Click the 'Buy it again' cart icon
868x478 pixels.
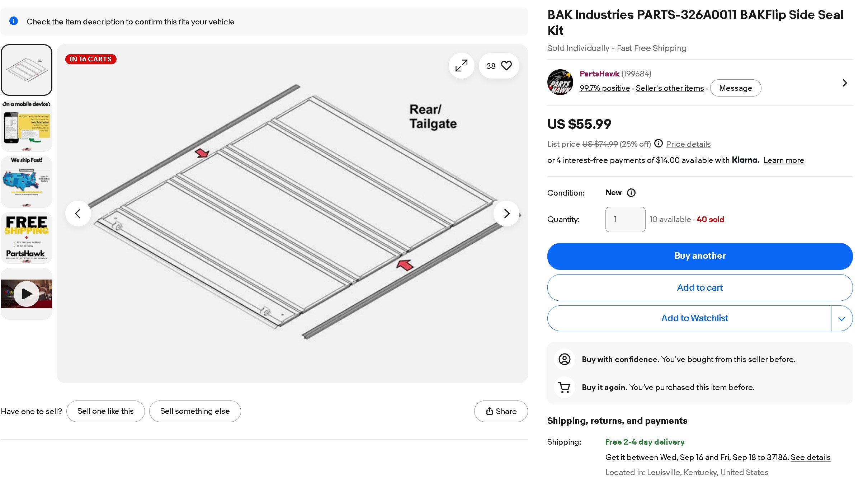click(x=564, y=387)
